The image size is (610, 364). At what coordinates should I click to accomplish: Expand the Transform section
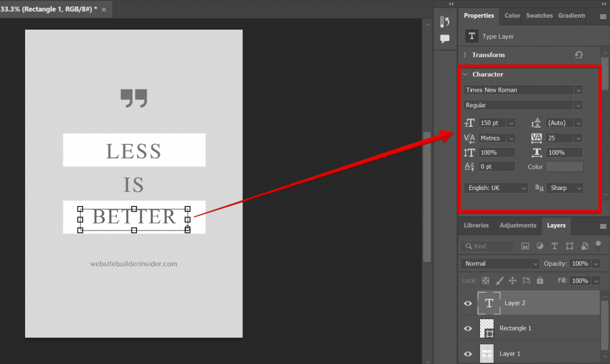(x=465, y=54)
